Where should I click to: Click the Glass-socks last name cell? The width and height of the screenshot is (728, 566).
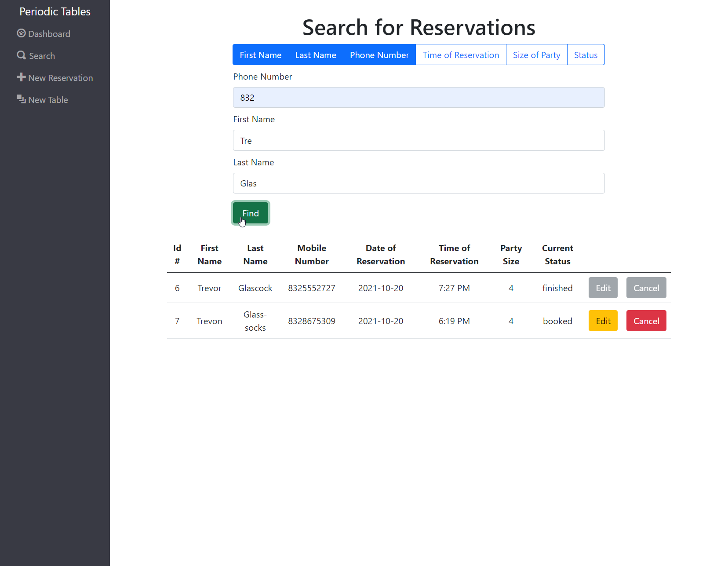(255, 321)
